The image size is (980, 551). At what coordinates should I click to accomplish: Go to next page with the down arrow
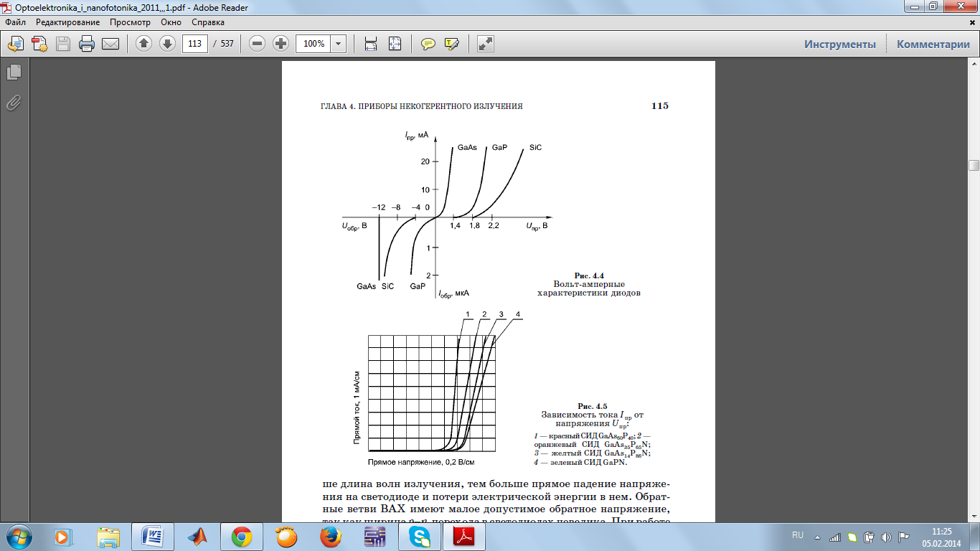167,44
